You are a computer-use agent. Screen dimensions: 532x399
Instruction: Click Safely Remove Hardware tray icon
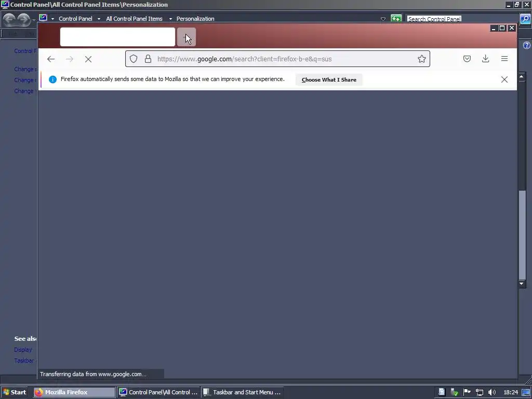click(454, 392)
